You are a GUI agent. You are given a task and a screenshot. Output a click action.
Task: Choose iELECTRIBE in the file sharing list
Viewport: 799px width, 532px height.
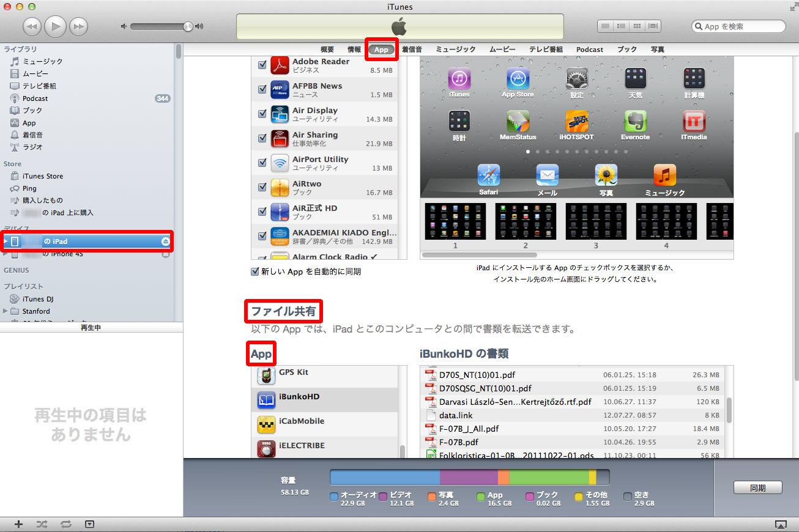pyautogui.click(x=325, y=449)
